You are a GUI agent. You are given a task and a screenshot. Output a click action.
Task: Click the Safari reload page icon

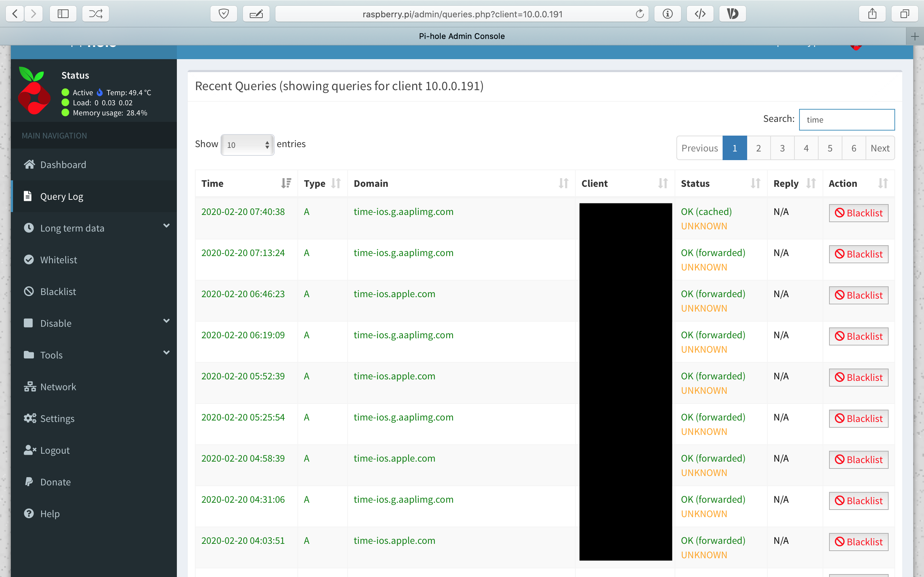click(640, 14)
